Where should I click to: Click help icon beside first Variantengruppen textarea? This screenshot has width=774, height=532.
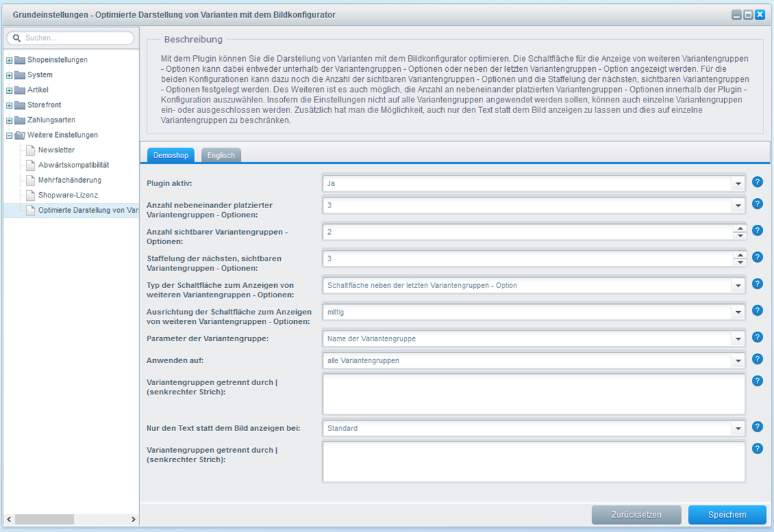click(757, 380)
